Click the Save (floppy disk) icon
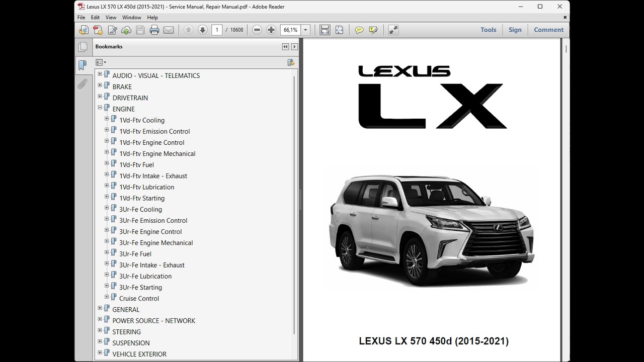The image size is (644, 362). point(140,30)
